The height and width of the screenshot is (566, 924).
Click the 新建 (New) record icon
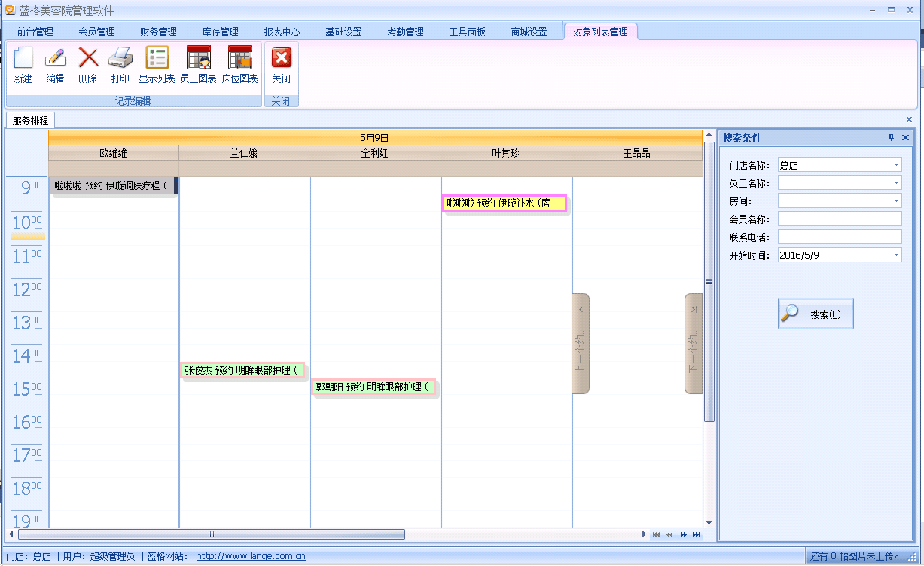pyautogui.click(x=23, y=59)
